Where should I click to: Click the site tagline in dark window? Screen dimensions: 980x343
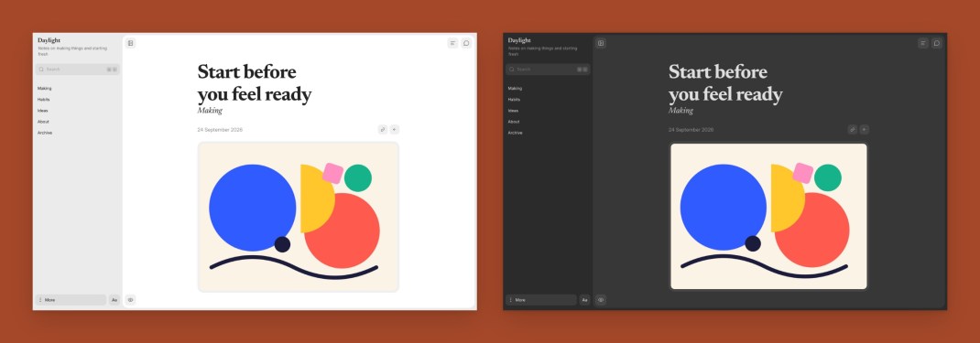(542, 51)
